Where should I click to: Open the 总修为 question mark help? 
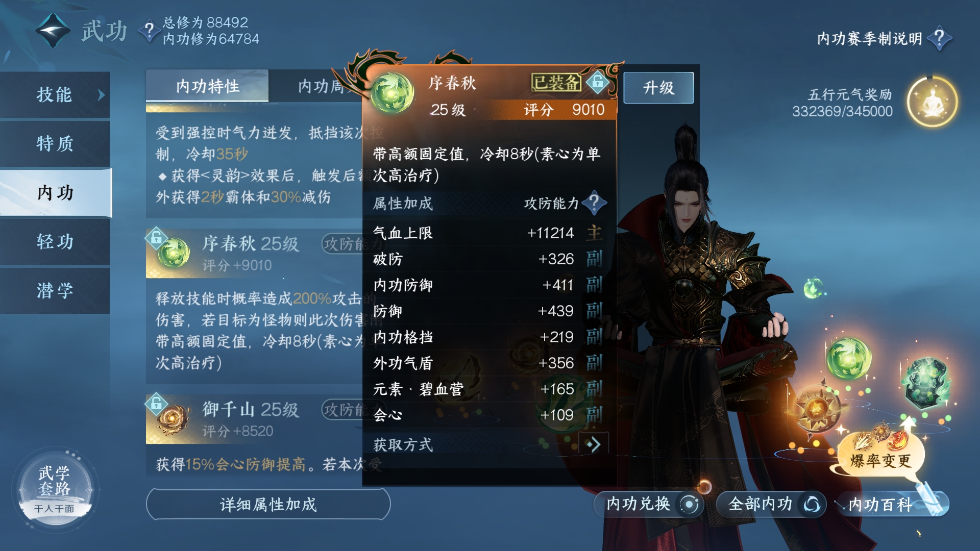click(149, 31)
